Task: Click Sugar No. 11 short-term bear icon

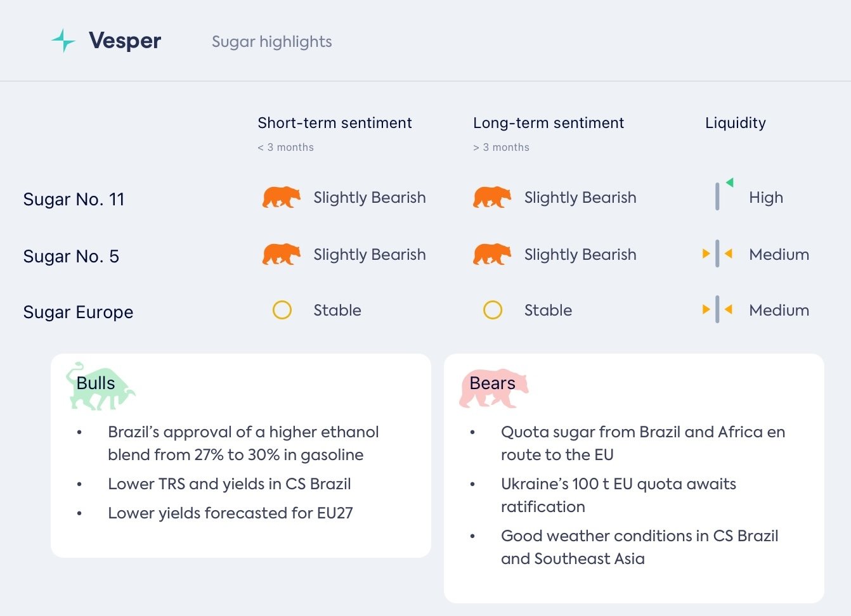Action: click(x=282, y=197)
